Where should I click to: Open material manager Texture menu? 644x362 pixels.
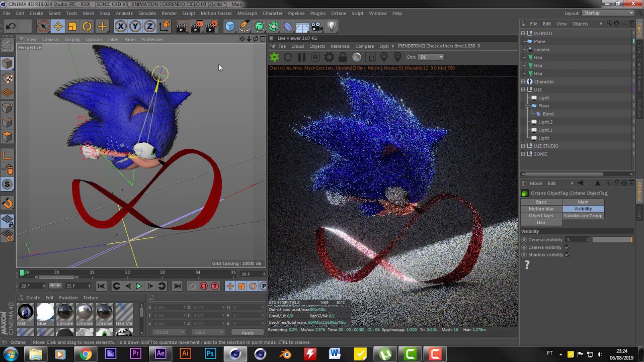coord(91,298)
